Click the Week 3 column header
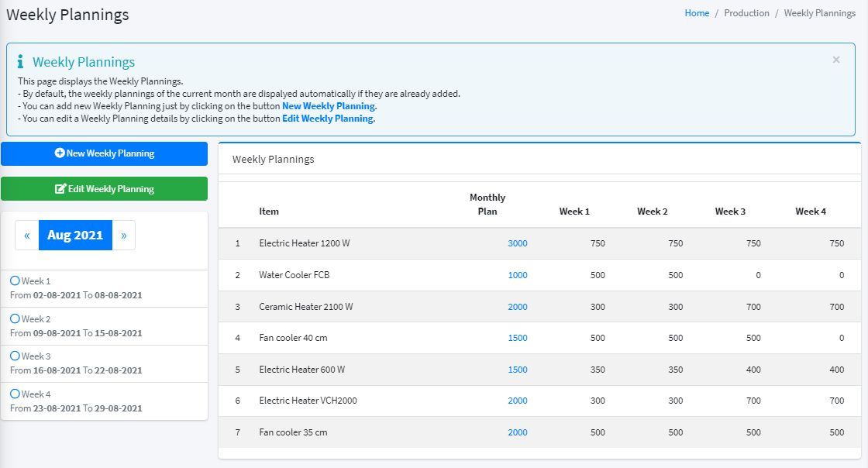Screen dimensions: 868x468 point(730,212)
